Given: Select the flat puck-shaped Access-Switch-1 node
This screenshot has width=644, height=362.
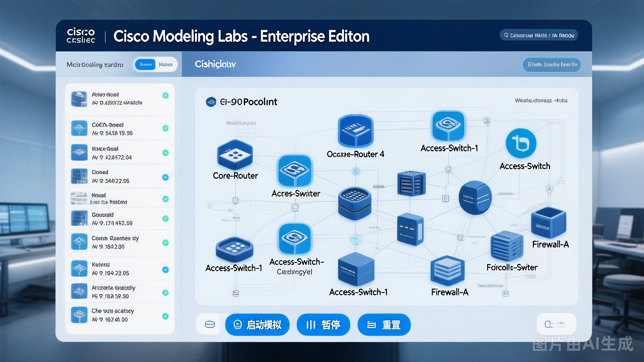Looking at the screenshot, I should 234,250.
